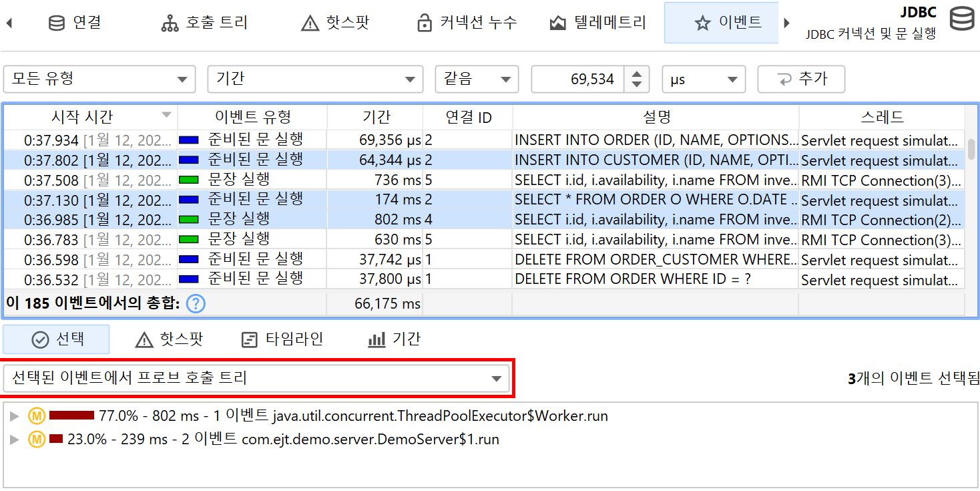Click the blue swatch in INSERT INTO ORDER row
This screenshot has width=980, height=491.
point(190,140)
